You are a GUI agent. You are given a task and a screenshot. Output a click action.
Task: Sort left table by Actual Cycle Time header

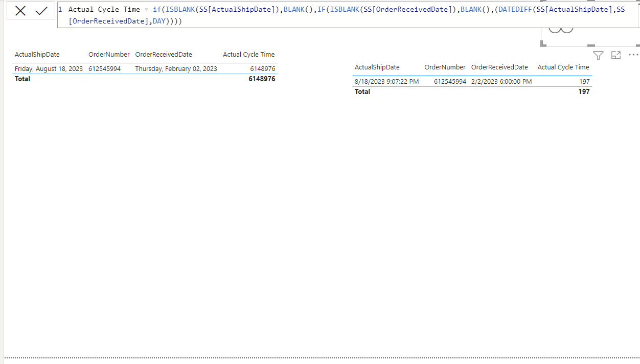coord(249,55)
